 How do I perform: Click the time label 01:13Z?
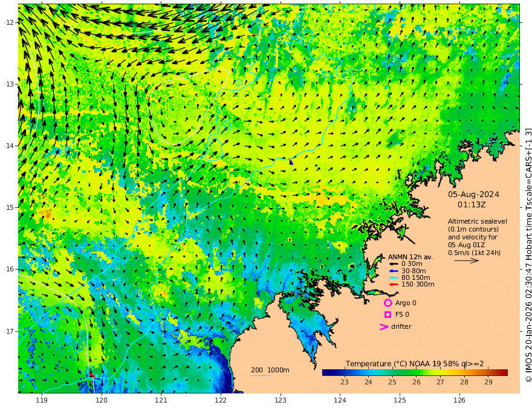point(472,205)
